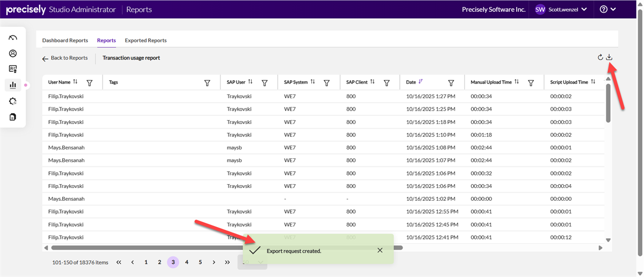
Task: Click the scroll left arrow
Action: pyautogui.click(x=46, y=247)
